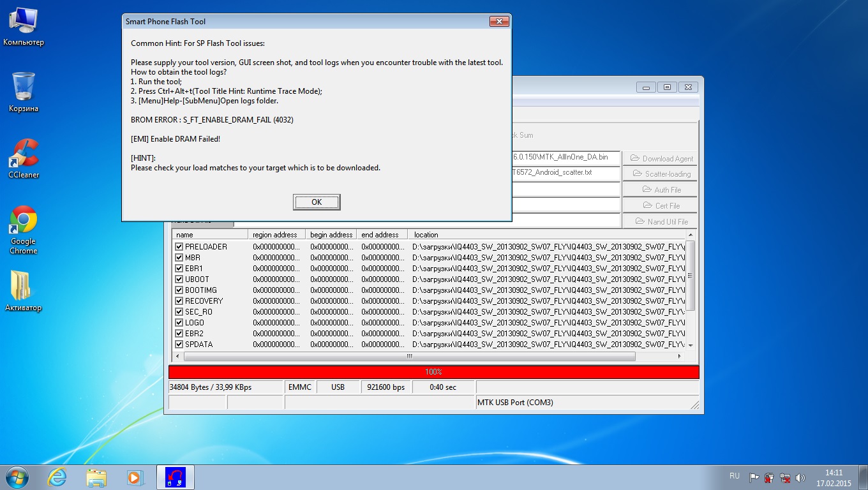Viewport: 868px width, 490px height.
Task: Open the Windows Start menu
Action: (17, 477)
